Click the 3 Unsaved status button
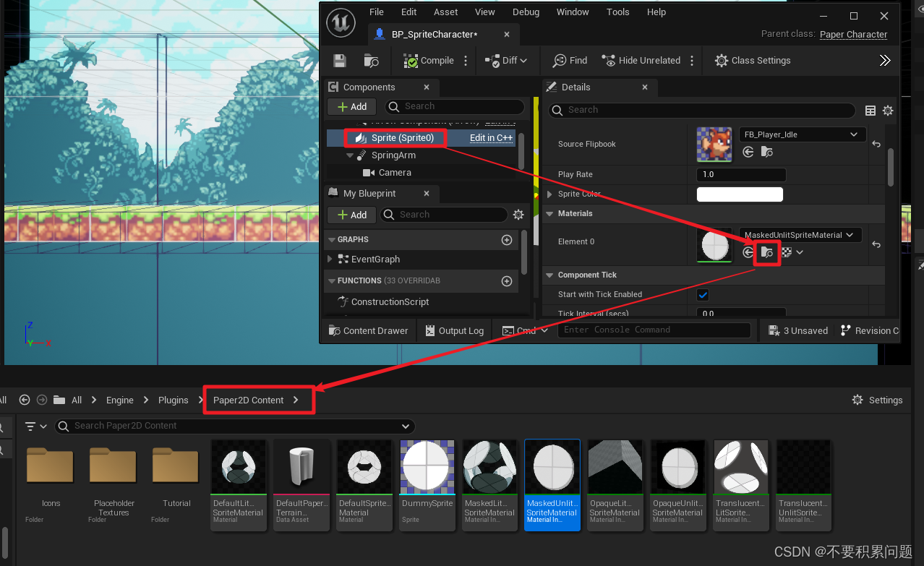Image resolution: width=924 pixels, height=566 pixels. pyautogui.click(x=798, y=330)
